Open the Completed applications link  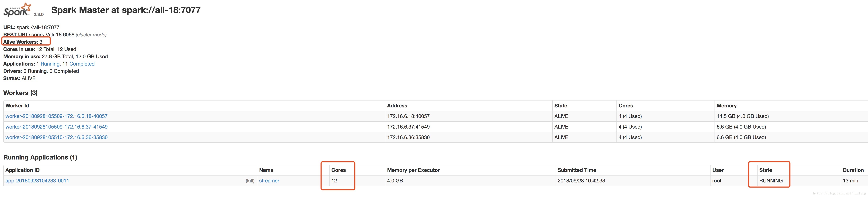82,64
